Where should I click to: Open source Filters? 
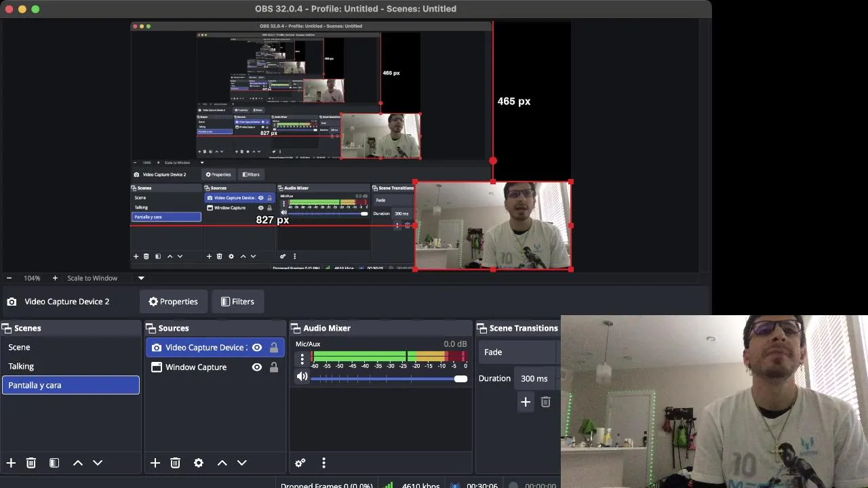[x=237, y=302]
